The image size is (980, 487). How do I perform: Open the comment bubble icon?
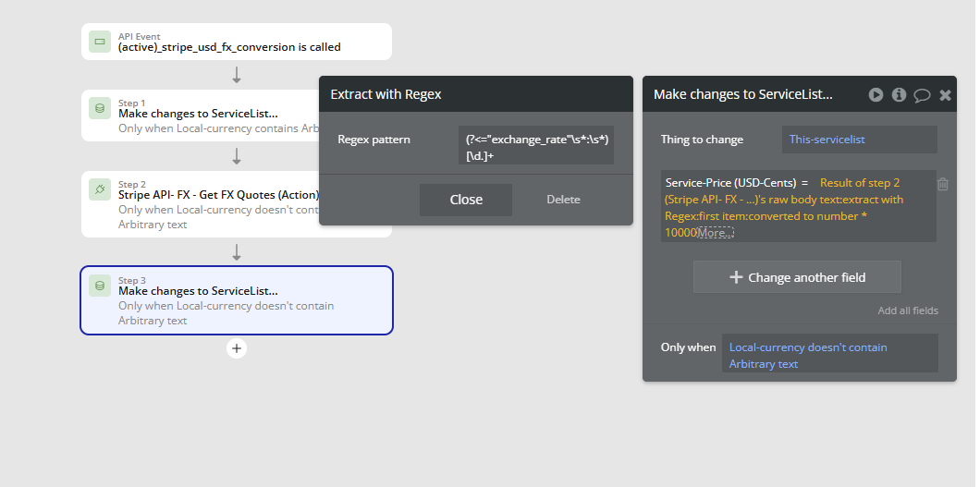[922, 95]
